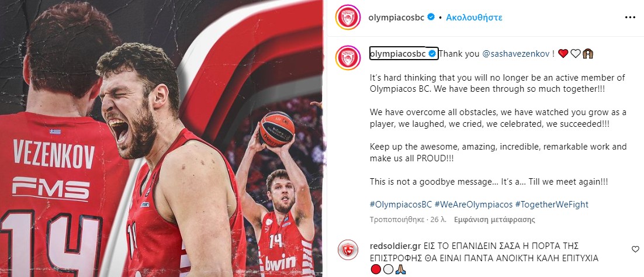Open the three-dot more options menu
Image resolution: width=644 pixels, height=277 pixels.
[630, 18]
